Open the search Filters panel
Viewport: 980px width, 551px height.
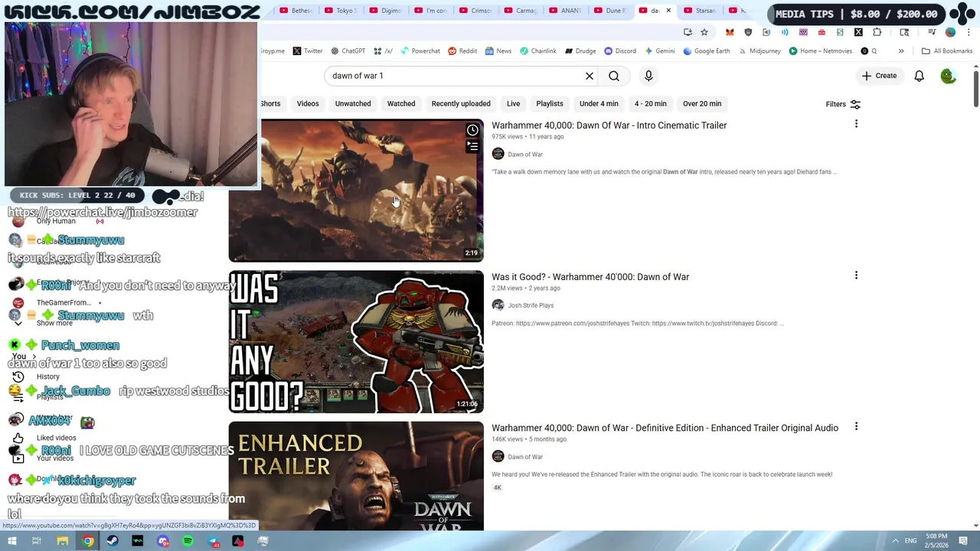click(x=843, y=104)
